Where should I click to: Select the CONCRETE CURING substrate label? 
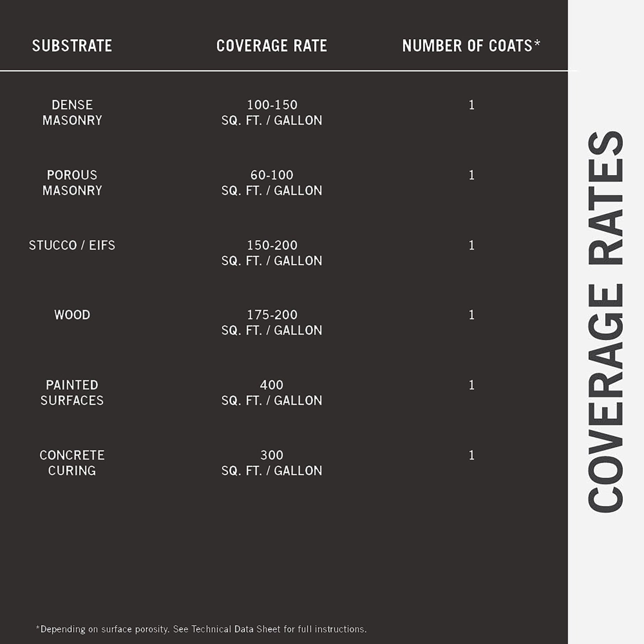[x=72, y=463]
